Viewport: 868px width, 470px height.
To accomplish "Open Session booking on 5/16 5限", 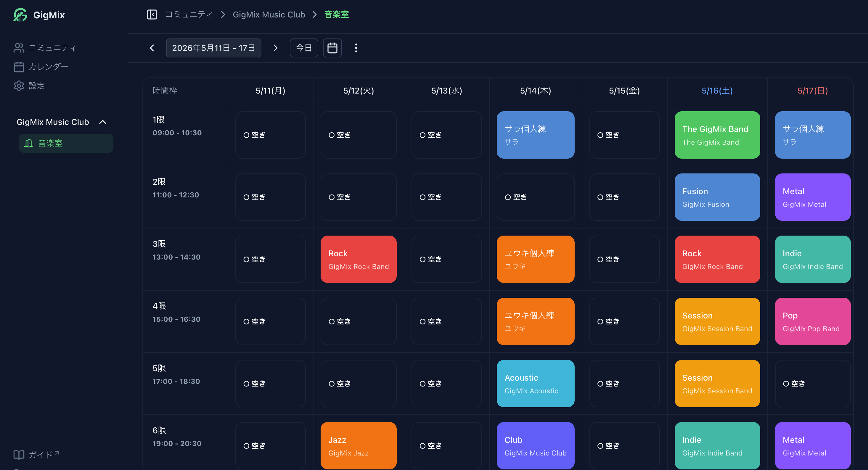I will pyautogui.click(x=717, y=383).
